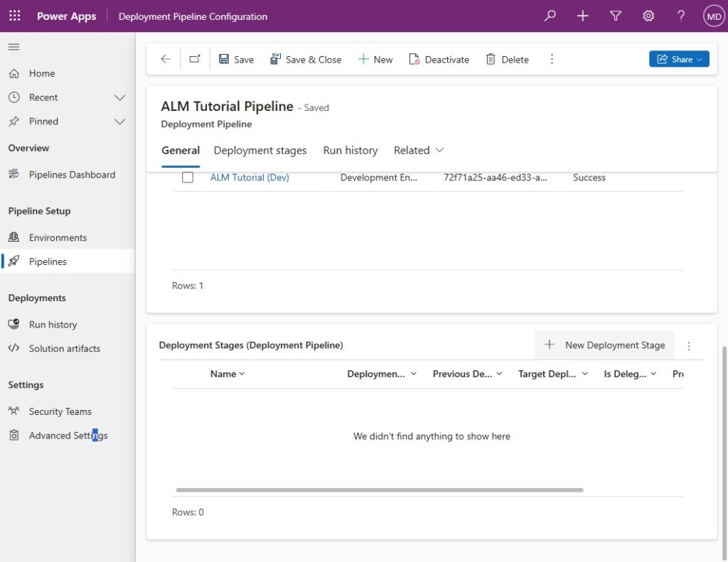Expand the Recent section chevron
This screenshot has width=728, height=562.
pyautogui.click(x=119, y=97)
